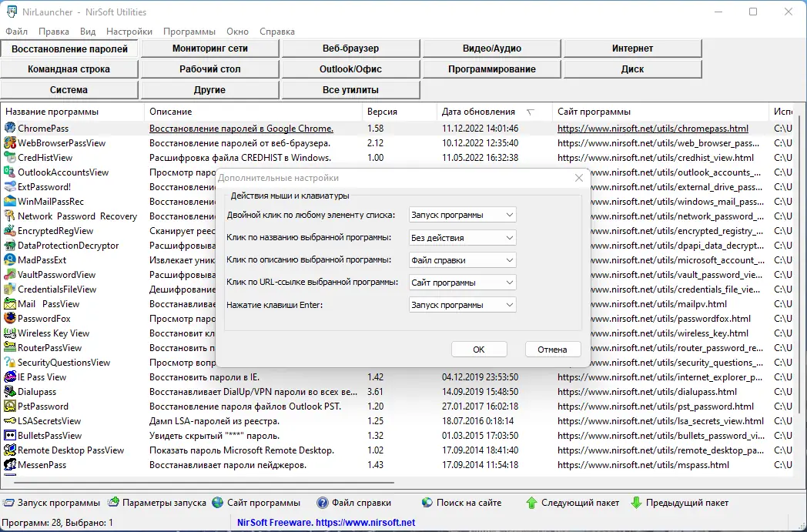Sort by 'Дата обновления' column header
807x532 pixels.
click(x=494, y=112)
